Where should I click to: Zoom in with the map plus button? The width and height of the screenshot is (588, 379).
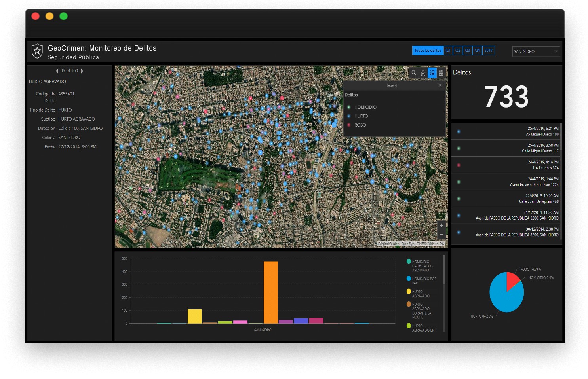[x=441, y=226]
